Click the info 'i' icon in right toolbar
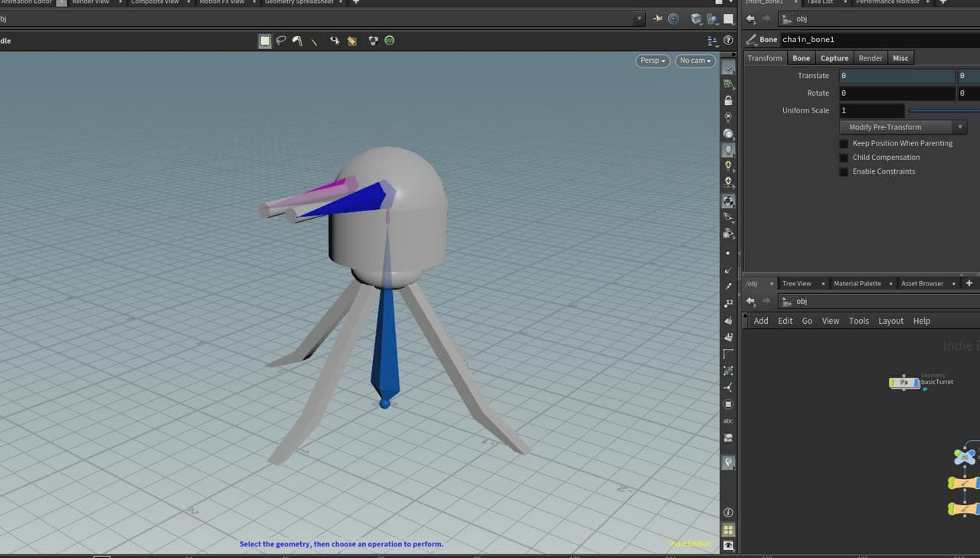Screen dimensions: 980x558 coord(728,512)
